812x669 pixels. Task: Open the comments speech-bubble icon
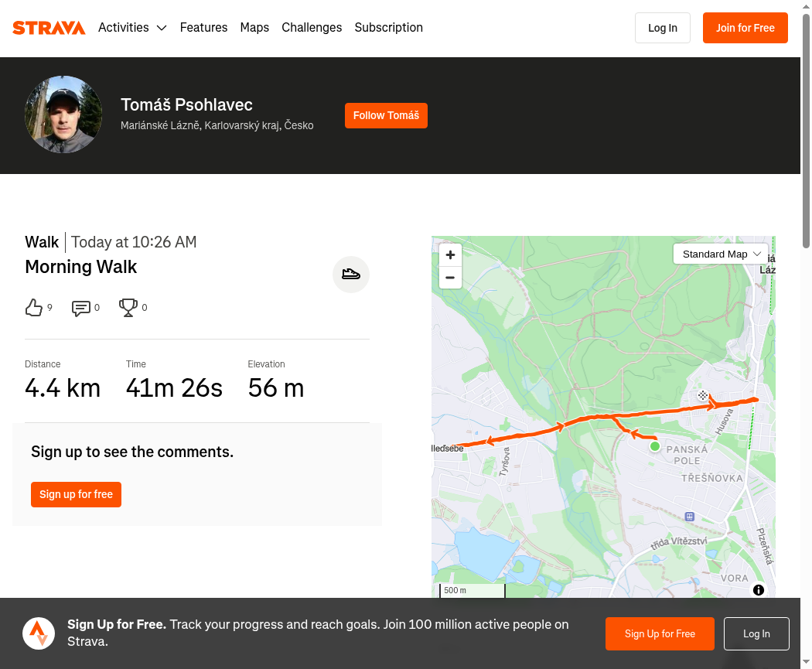click(81, 308)
